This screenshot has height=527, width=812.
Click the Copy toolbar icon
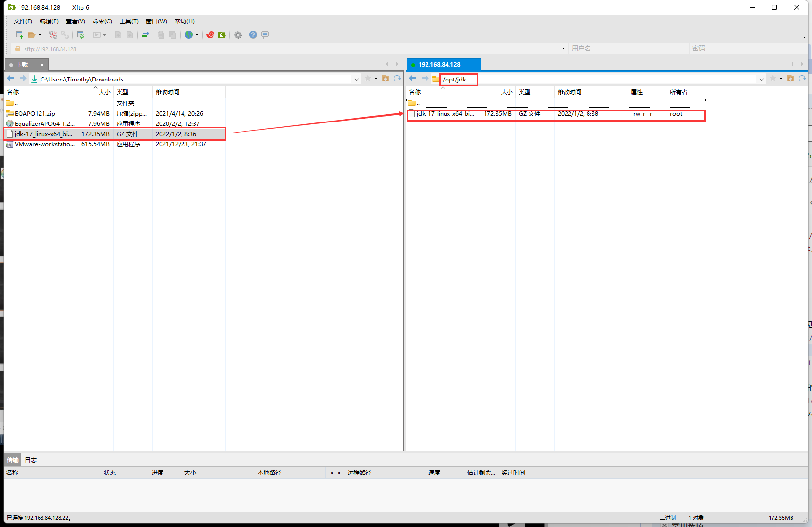pyautogui.click(x=161, y=35)
